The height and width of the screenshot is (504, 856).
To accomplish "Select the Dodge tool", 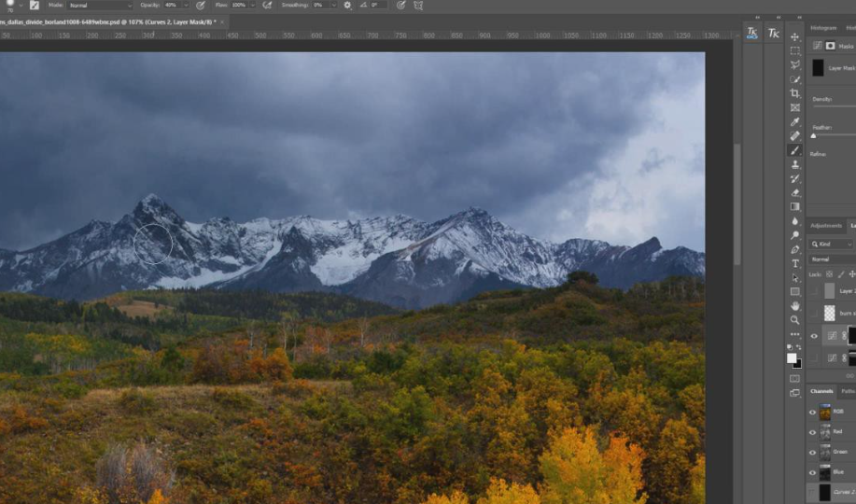I will [795, 235].
